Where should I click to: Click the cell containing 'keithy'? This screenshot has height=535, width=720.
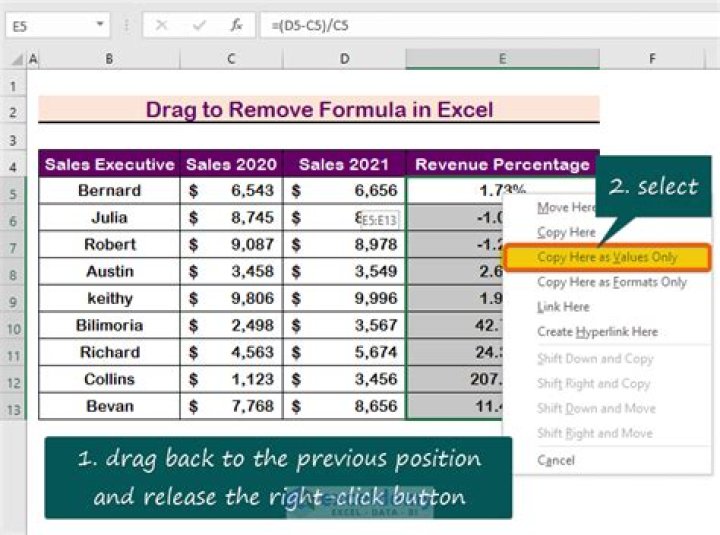tap(109, 298)
